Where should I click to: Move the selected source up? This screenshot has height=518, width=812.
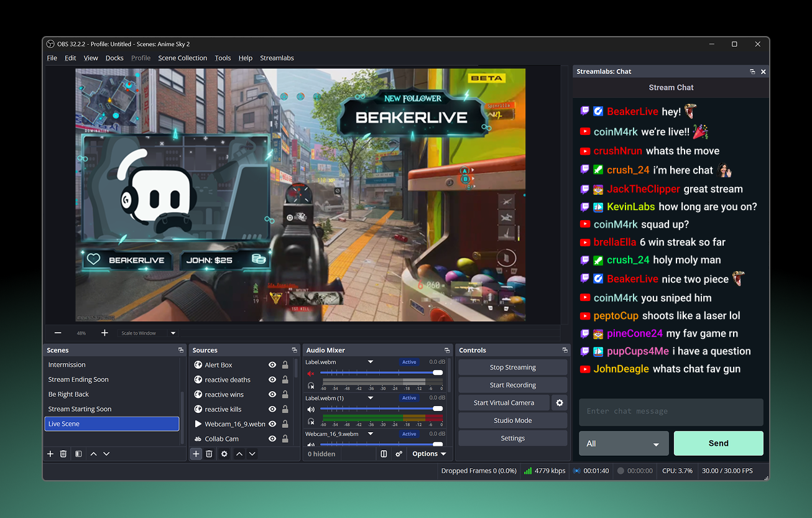[x=239, y=454]
